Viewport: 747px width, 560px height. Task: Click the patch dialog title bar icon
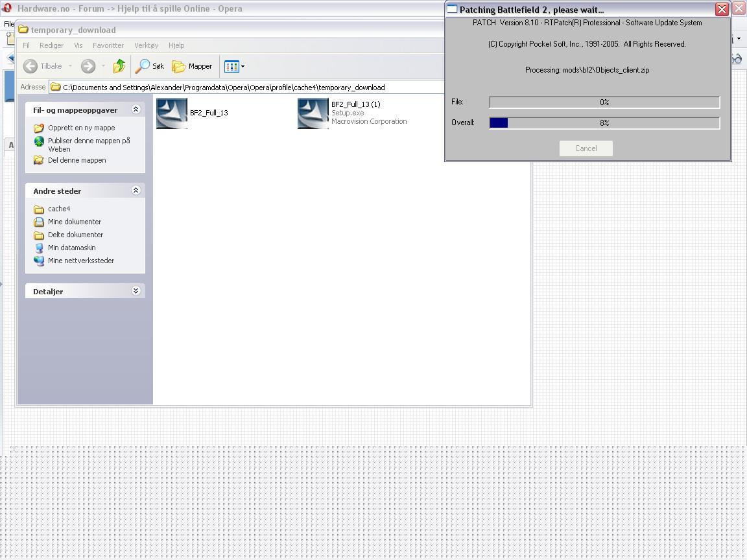[452, 9]
